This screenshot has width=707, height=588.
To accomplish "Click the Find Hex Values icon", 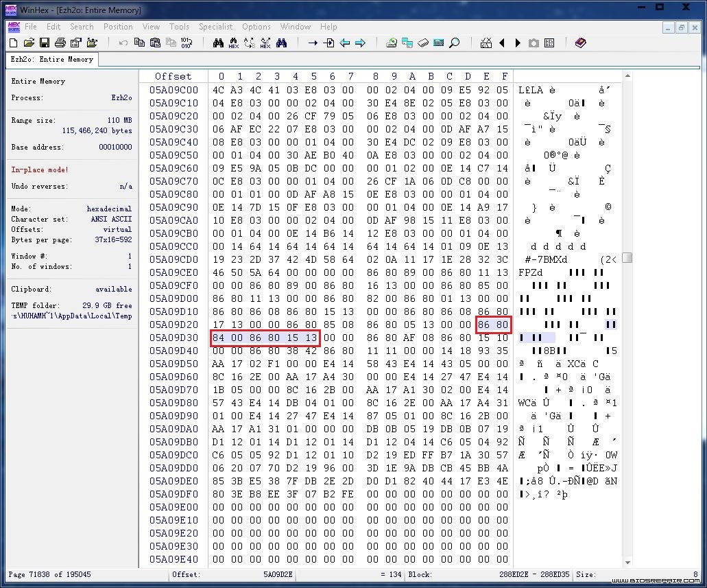I will pyautogui.click(x=234, y=43).
